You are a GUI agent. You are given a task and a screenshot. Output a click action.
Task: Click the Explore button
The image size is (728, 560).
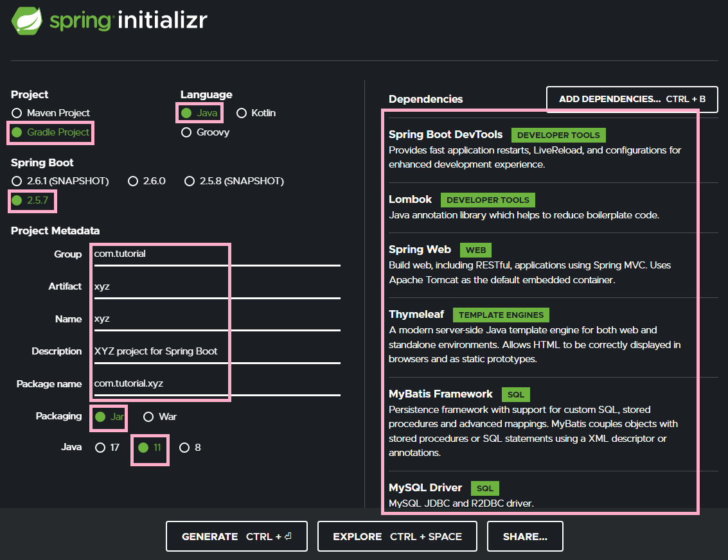click(398, 536)
